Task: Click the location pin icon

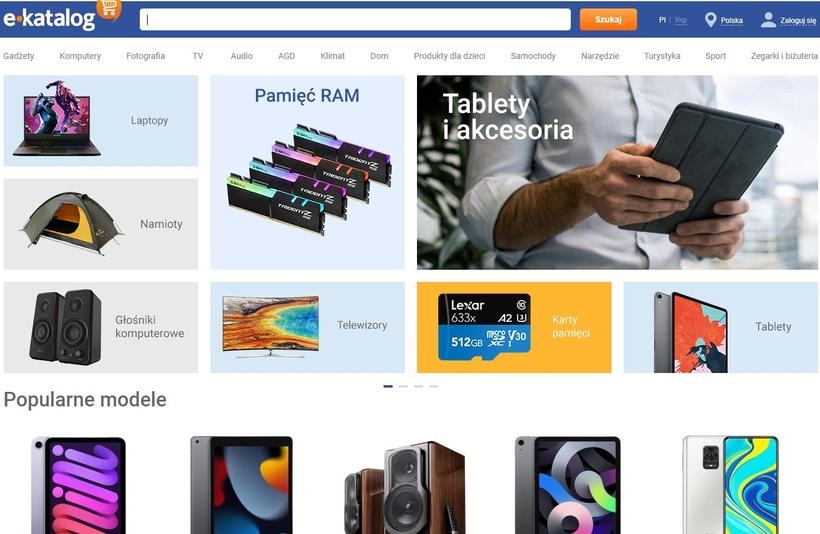Action: [x=710, y=20]
